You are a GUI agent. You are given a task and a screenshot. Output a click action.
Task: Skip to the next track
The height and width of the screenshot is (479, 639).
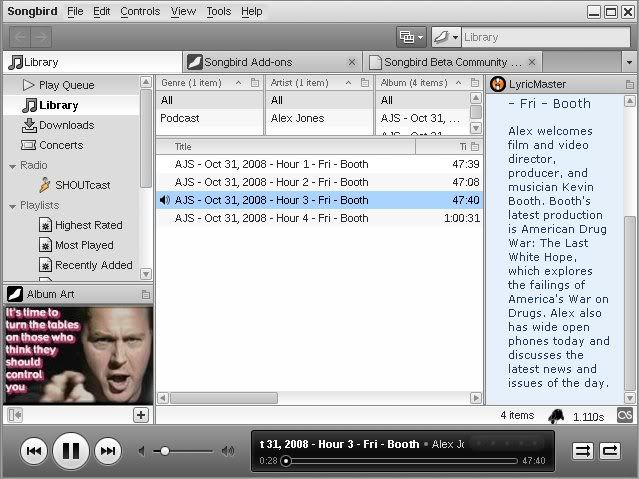[108, 451]
